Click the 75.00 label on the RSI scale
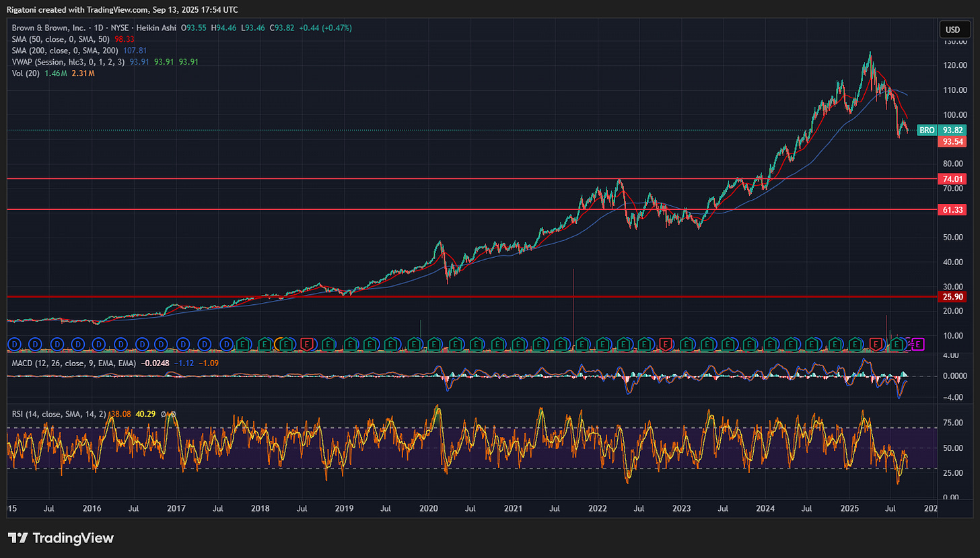Viewport: 980px width, 558px height. (x=954, y=423)
